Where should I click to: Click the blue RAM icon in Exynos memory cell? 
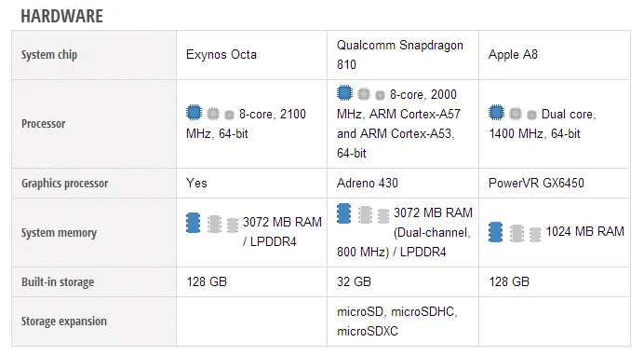193,223
